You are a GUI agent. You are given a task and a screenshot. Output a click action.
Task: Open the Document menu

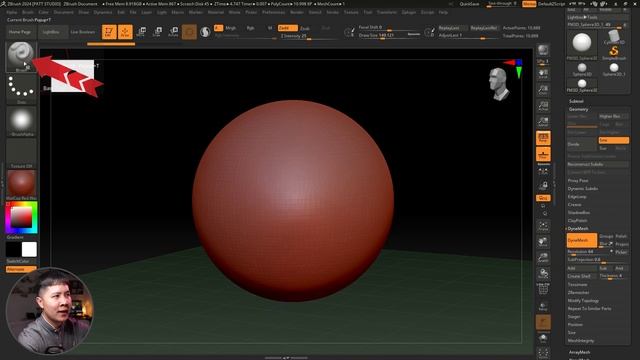click(x=64, y=12)
